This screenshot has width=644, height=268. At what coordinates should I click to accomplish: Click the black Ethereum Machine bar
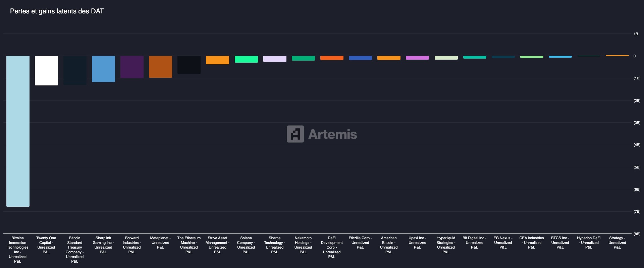point(189,65)
